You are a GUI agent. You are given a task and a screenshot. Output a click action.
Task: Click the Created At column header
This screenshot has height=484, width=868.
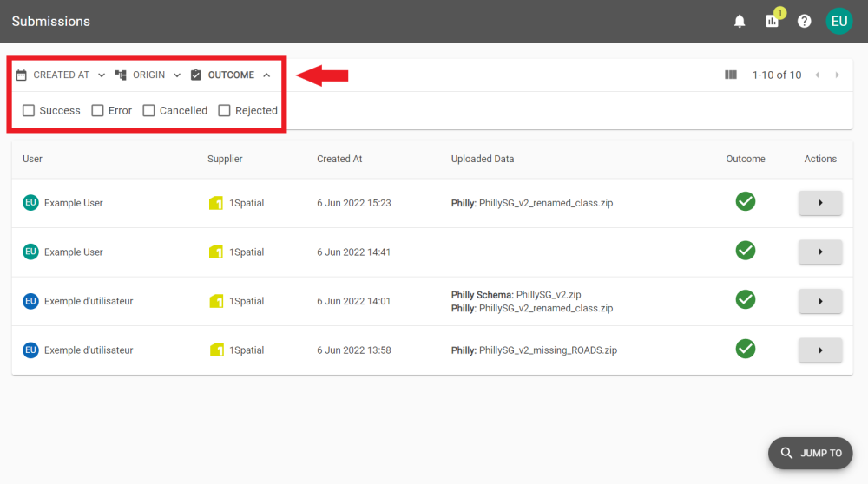[x=339, y=159]
